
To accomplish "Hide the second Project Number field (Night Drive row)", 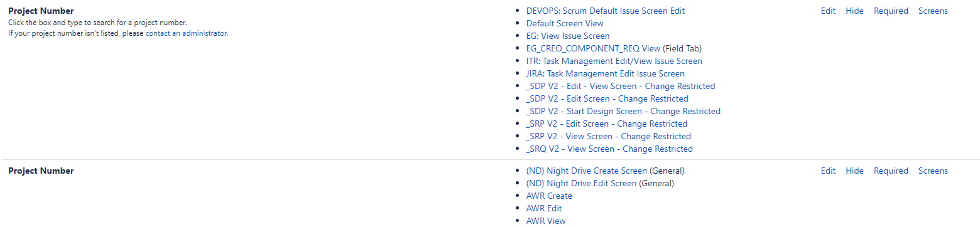I will pyautogui.click(x=854, y=171).
